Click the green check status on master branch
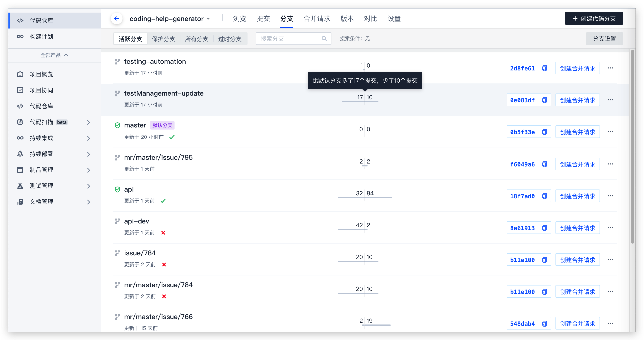This screenshot has height=340, width=644. 172,137
